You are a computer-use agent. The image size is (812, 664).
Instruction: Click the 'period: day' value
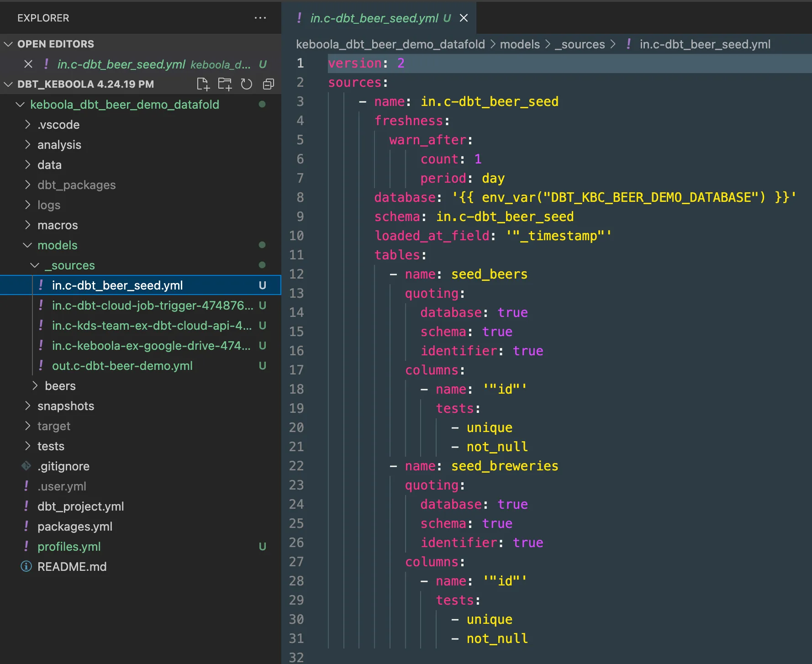click(x=493, y=178)
